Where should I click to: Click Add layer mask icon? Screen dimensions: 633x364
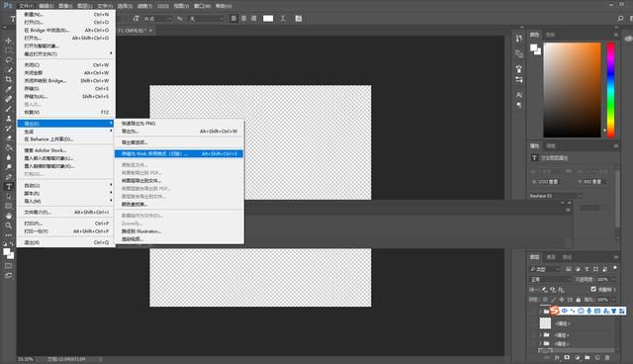coord(567,357)
